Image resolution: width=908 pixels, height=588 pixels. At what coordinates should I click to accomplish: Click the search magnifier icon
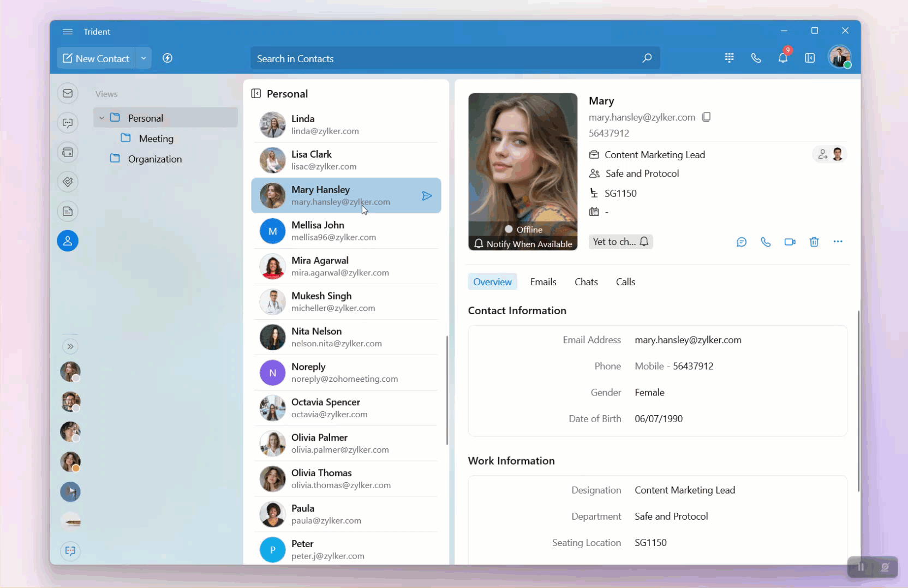click(x=647, y=58)
